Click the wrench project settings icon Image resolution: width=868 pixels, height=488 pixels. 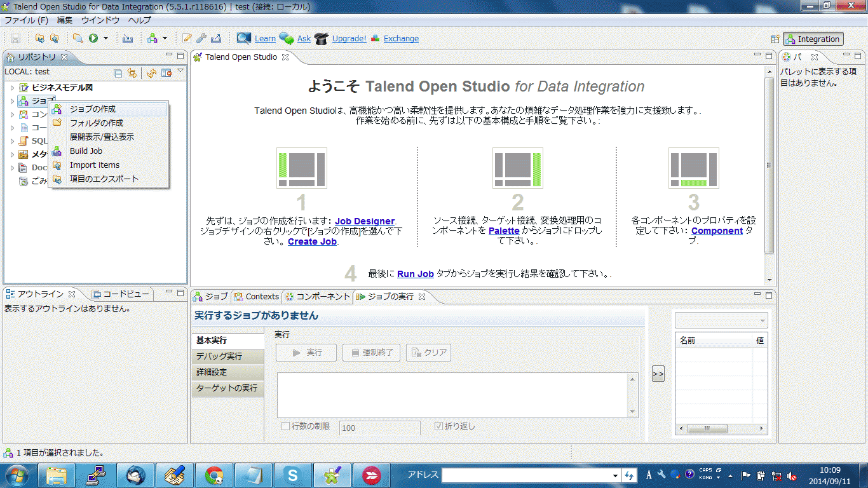tap(201, 39)
